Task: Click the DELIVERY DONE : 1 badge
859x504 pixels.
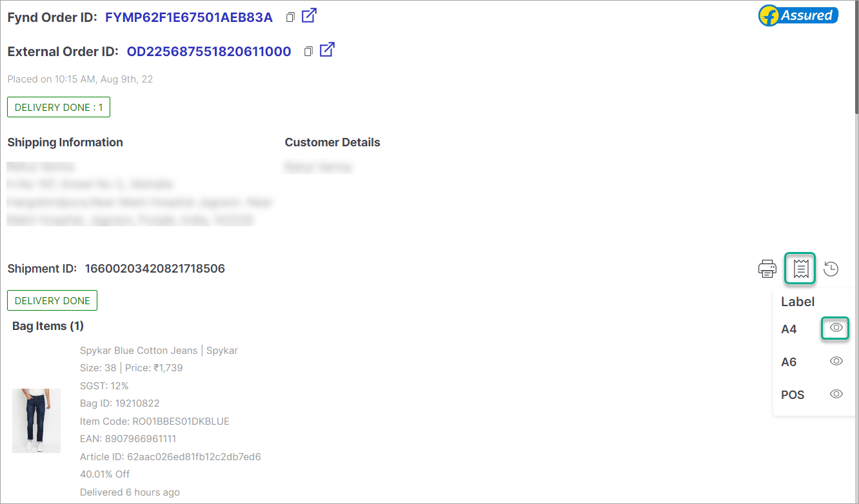Action: coord(59,107)
